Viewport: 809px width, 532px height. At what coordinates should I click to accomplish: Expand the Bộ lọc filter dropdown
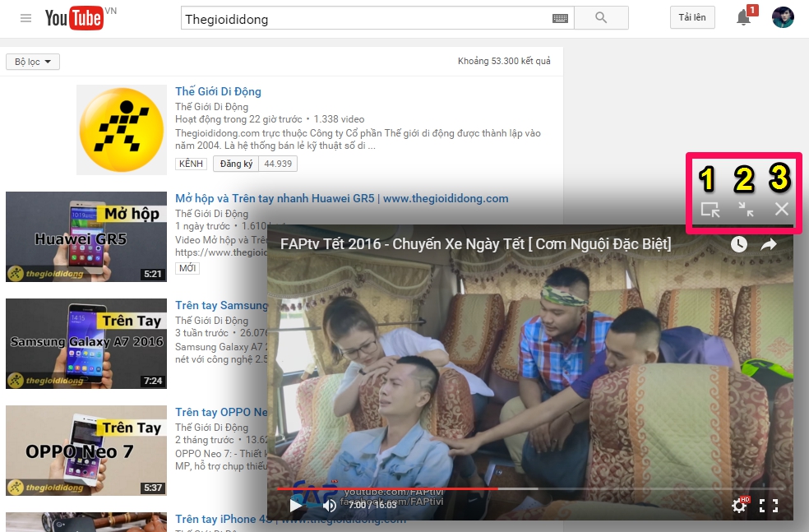(x=33, y=62)
